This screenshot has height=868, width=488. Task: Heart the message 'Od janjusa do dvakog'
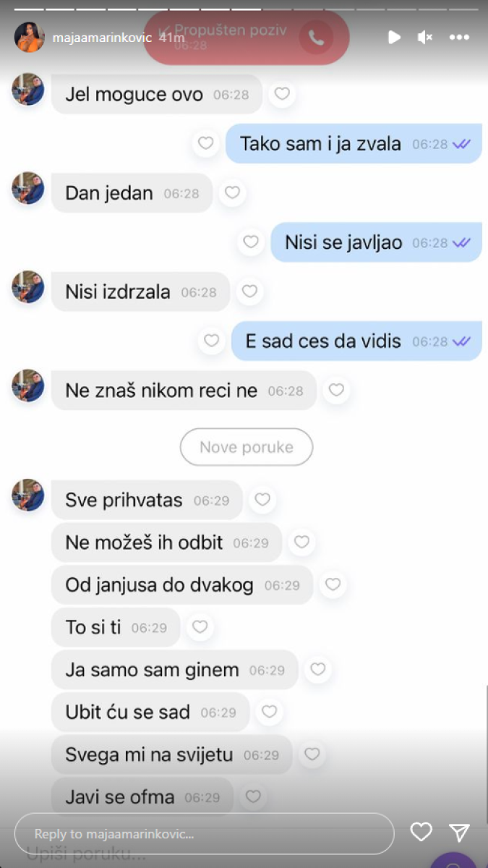(x=333, y=584)
